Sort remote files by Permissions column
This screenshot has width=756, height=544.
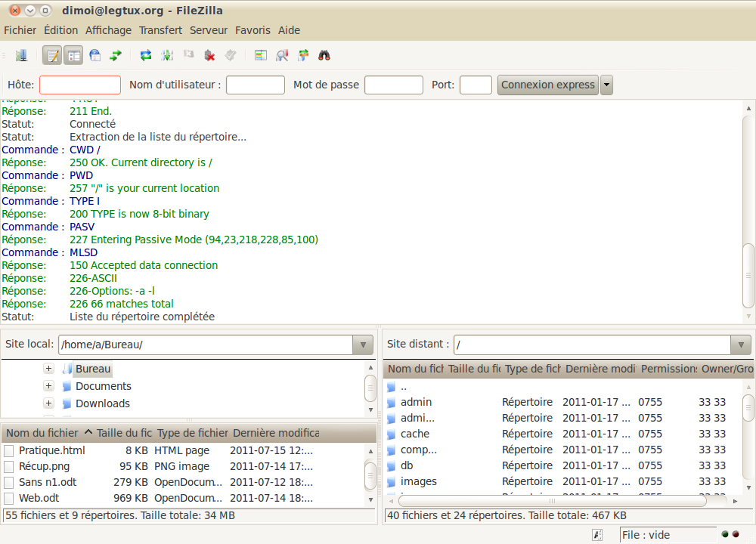click(669, 369)
